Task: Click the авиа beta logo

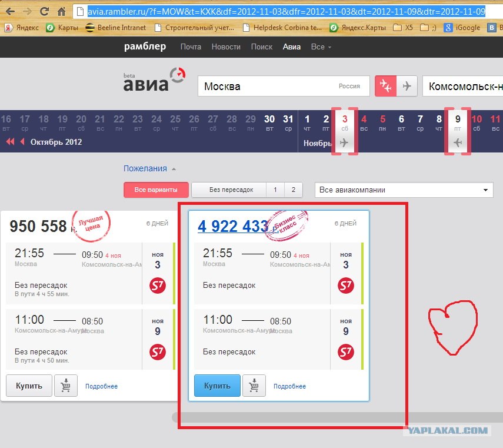Action: coord(154,79)
